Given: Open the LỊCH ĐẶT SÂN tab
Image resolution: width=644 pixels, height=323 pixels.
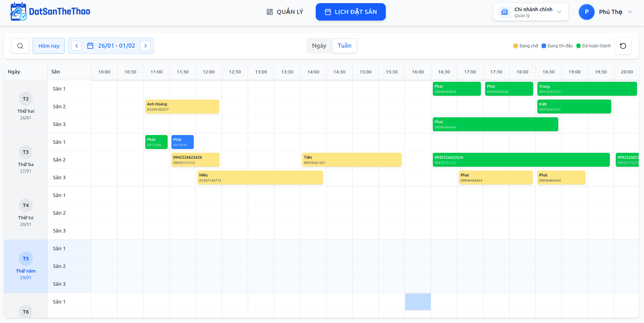Looking at the screenshot, I should 351,12.
